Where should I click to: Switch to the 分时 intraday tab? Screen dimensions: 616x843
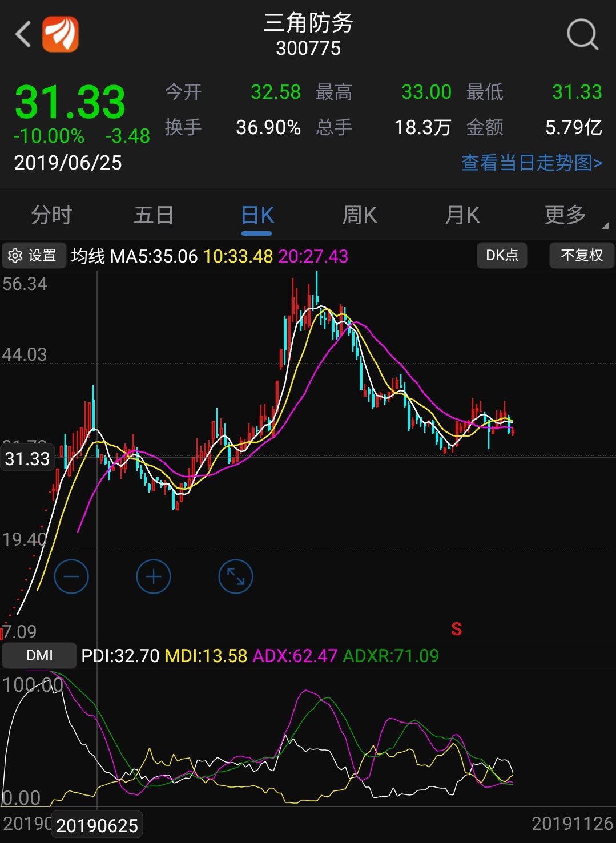51,215
